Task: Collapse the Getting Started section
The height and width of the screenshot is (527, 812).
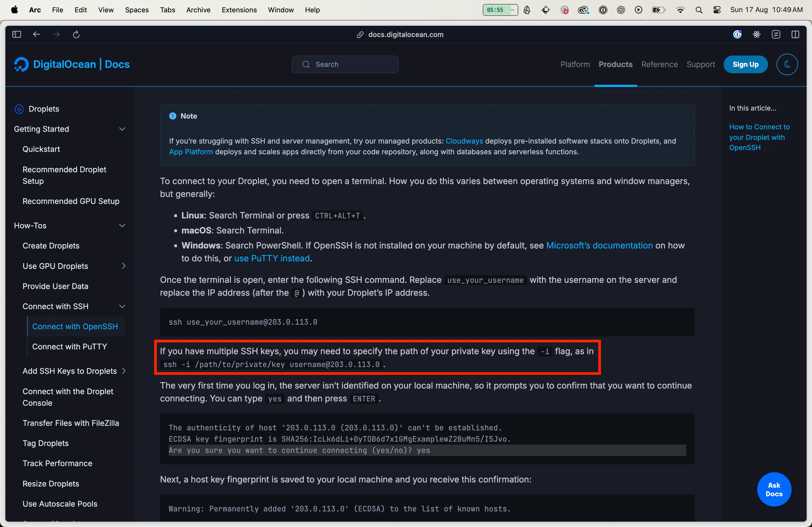Action: (122, 129)
